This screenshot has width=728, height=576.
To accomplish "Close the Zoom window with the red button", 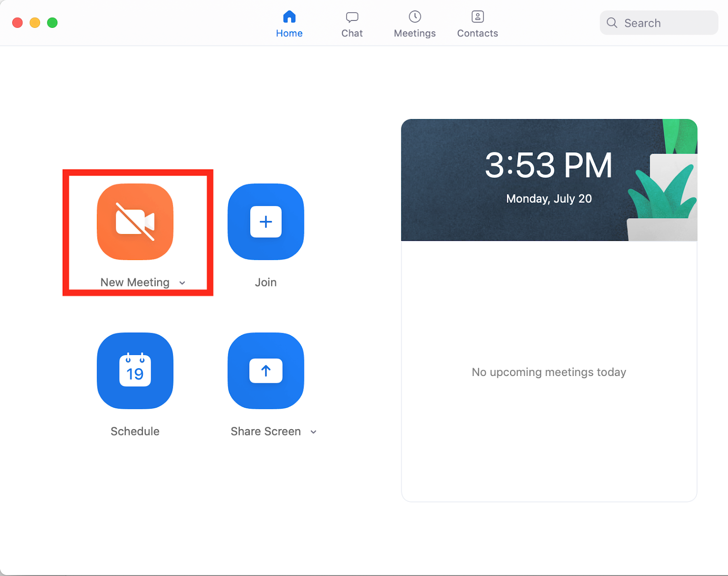I will click(x=17, y=23).
